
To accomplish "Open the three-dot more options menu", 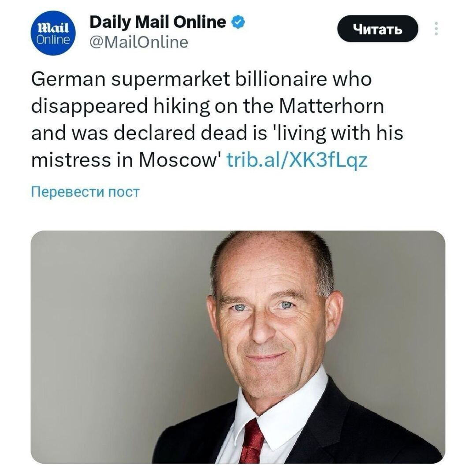I will click(436, 29).
